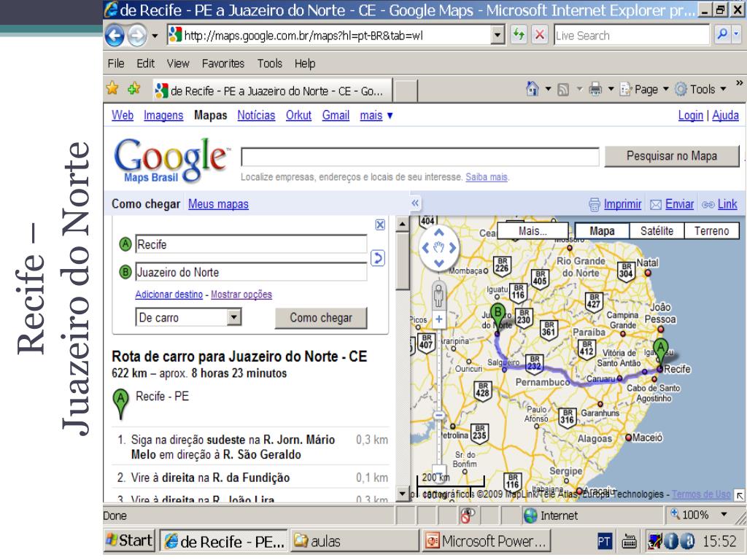Click the map zoom in plus button

click(x=438, y=319)
